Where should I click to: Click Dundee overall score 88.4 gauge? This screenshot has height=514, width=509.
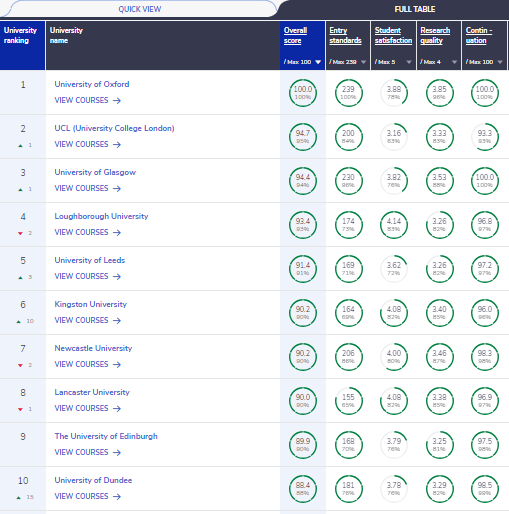point(303,489)
